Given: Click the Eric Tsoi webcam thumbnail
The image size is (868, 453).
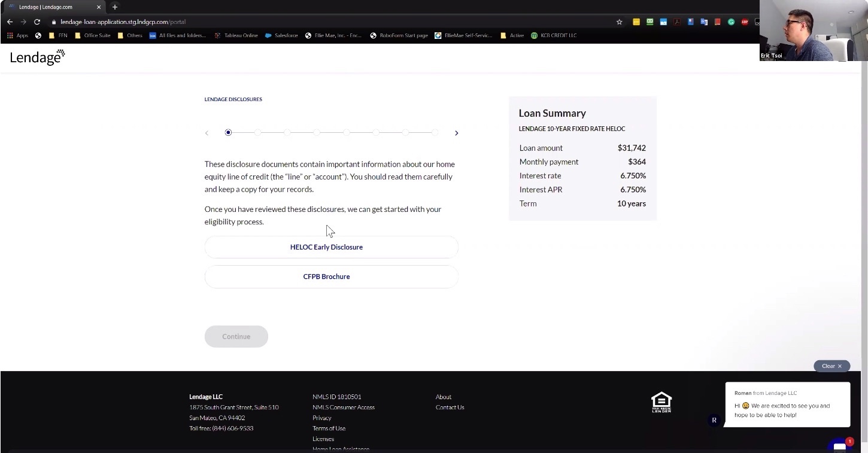Looking at the screenshot, I should (814, 31).
